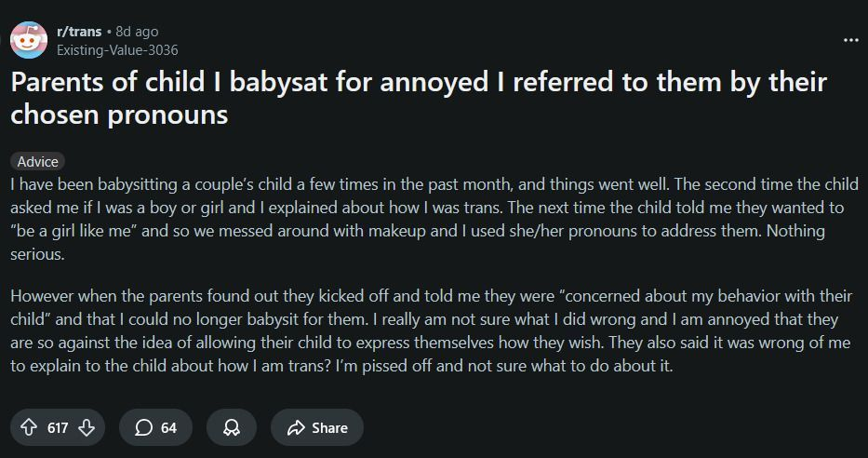Click the Share button label
The height and width of the screenshot is (458, 868).
[329, 427]
